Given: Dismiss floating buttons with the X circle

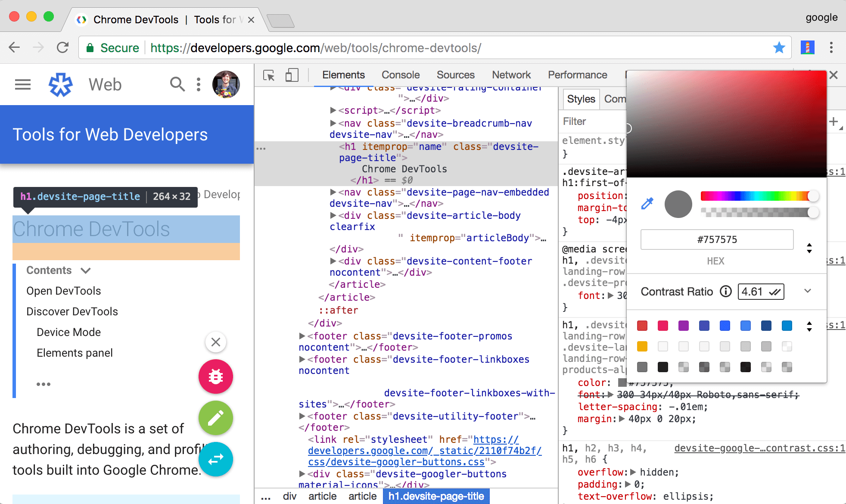Looking at the screenshot, I should [216, 342].
